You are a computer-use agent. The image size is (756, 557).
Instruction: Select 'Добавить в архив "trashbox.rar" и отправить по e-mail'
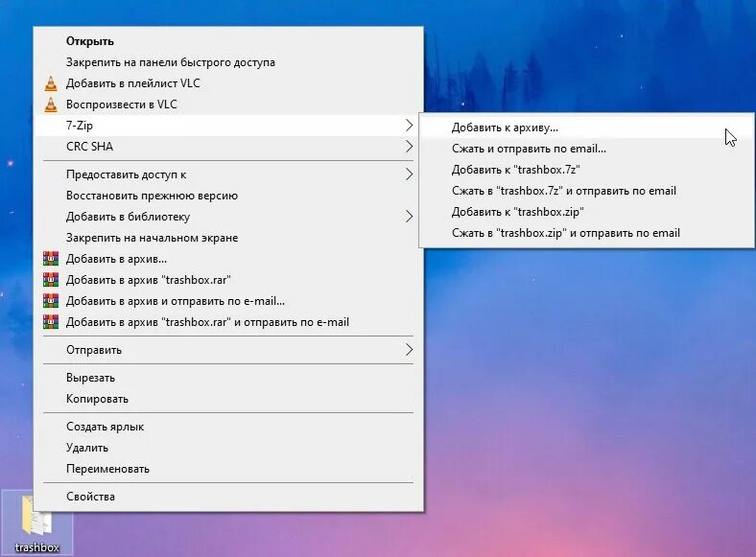point(228,322)
